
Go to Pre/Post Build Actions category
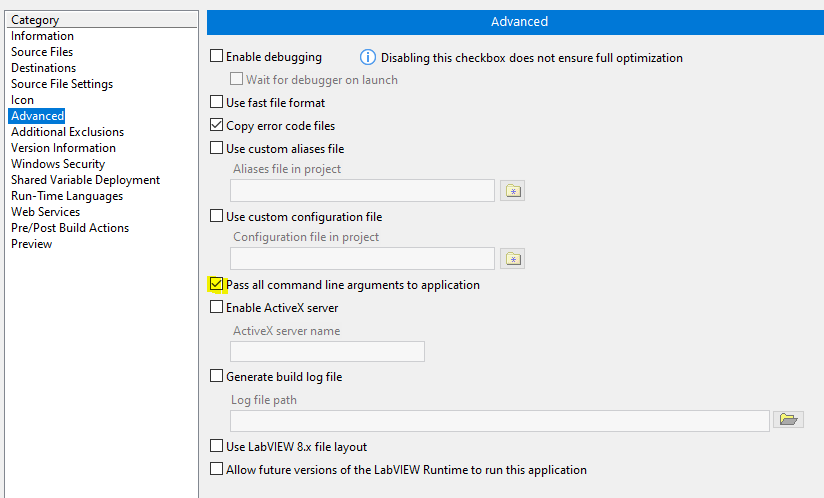pyautogui.click(x=70, y=228)
